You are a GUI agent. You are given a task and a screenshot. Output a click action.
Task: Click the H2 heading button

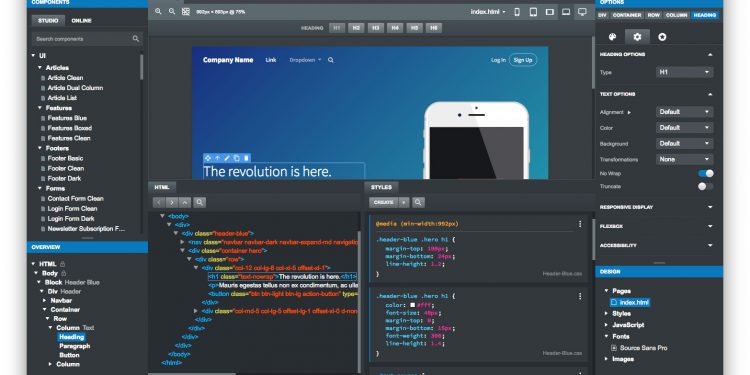[x=356, y=28]
